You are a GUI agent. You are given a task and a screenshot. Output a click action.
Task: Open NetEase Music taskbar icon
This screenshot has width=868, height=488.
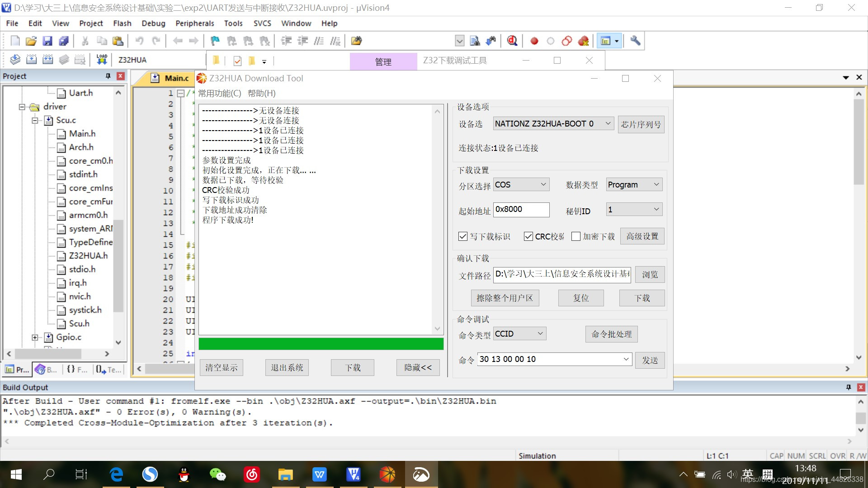pos(252,474)
